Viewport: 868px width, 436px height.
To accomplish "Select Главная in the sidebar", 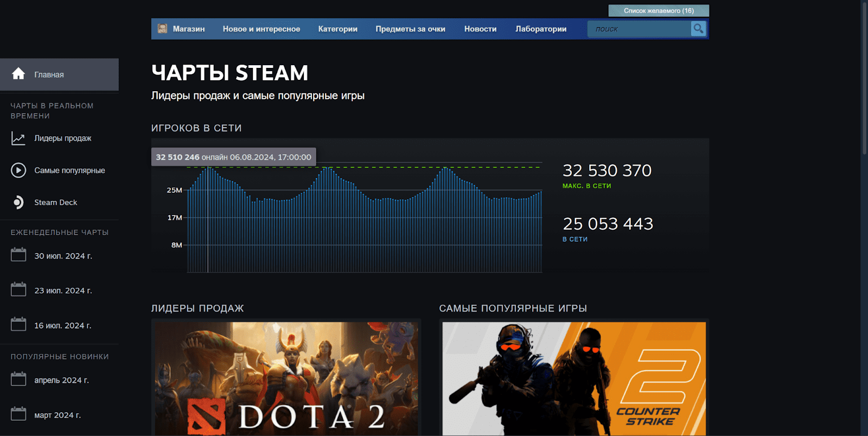I will [x=59, y=74].
